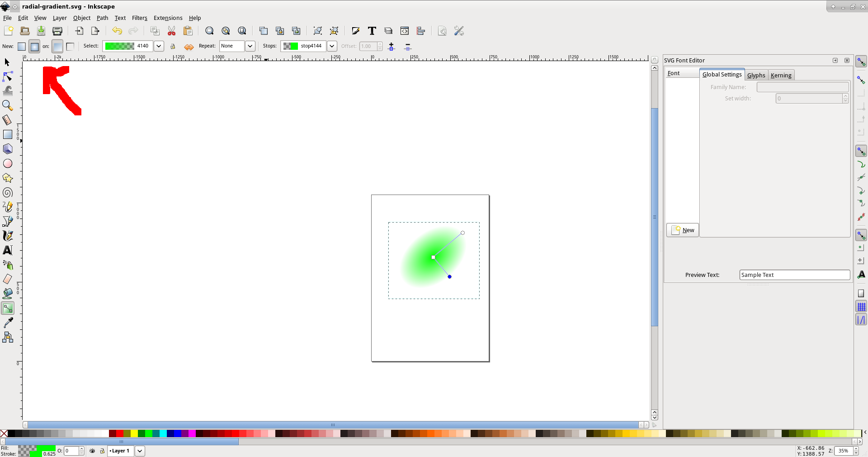Click the Undo arrow icon

tap(117, 31)
